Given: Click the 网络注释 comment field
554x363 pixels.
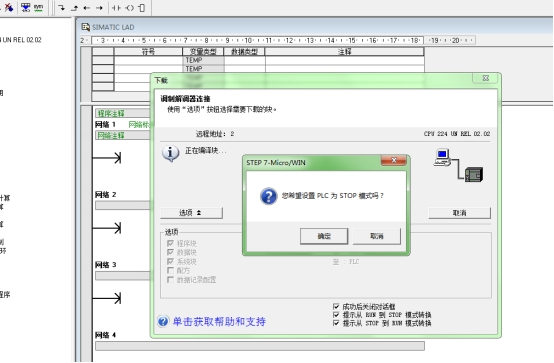Looking at the screenshot, I should (123, 135).
